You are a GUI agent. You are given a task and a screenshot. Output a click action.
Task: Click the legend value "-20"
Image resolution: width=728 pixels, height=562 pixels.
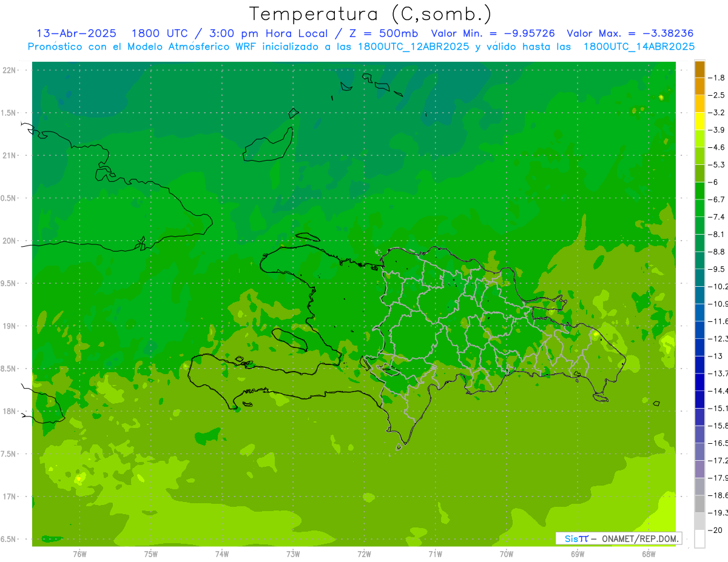pyautogui.click(x=715, y=530)
